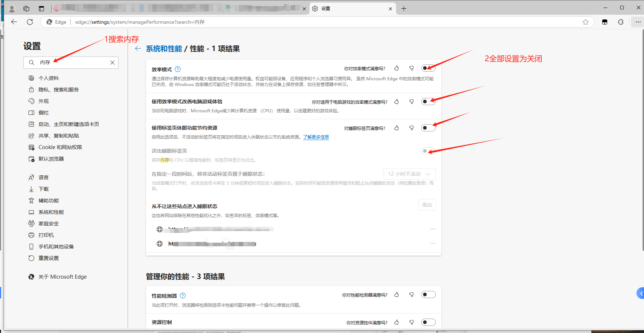The height and width of the screenshot is (333, 644).
Task: Clear the settings search box with X
Action: [x=112, y=63]
